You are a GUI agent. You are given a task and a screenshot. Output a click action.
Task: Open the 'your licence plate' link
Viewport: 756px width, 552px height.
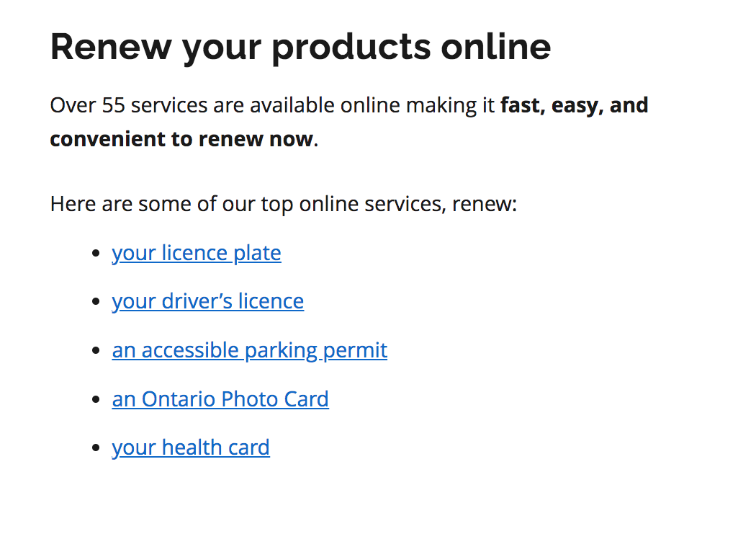coord(197,254)
